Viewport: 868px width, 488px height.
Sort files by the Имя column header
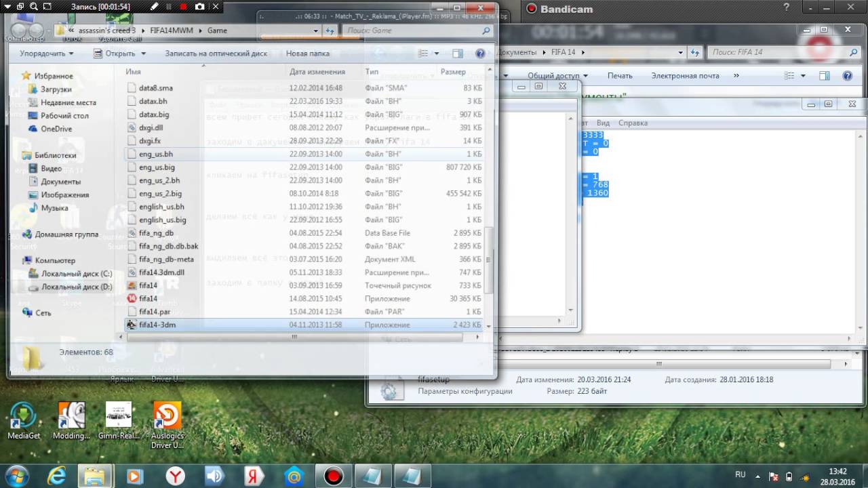pos(133,71)
